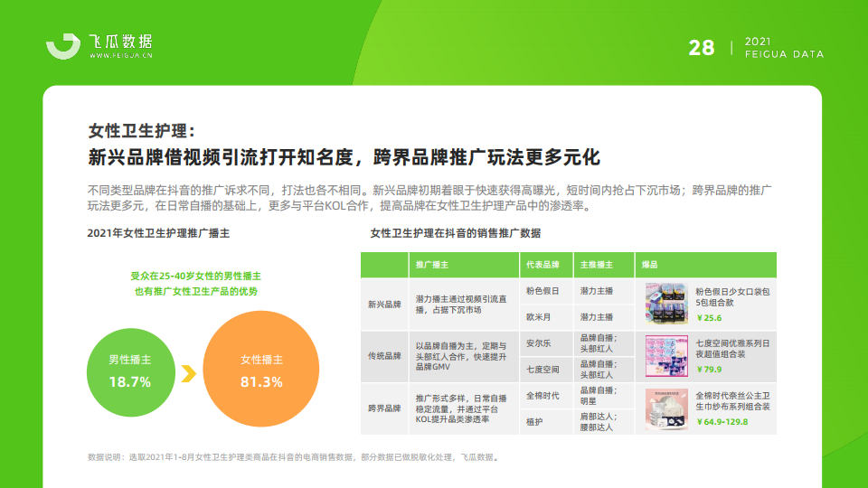
Task: Open the 七度空间 product thumbnail
Action: coord(665,354)
